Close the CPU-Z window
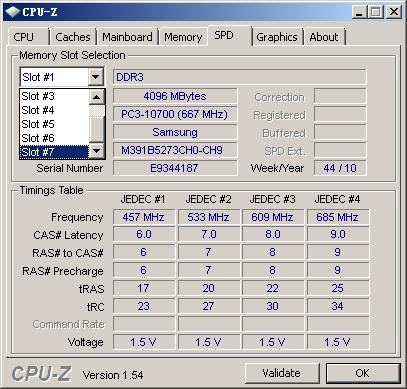This screenshot has height=389, width=407. [x=394, y=12]
